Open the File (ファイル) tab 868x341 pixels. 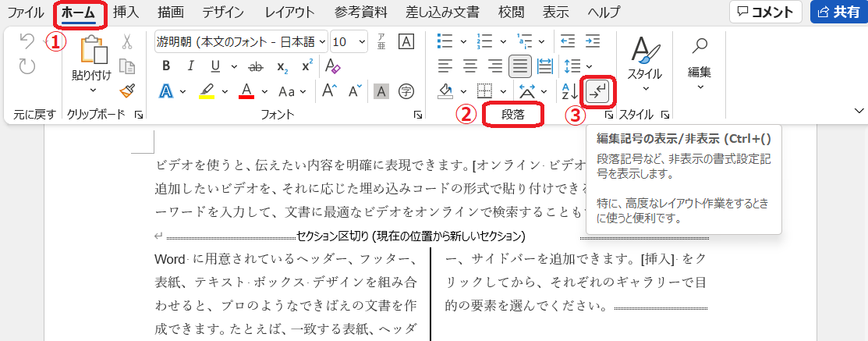pos(25,12)
